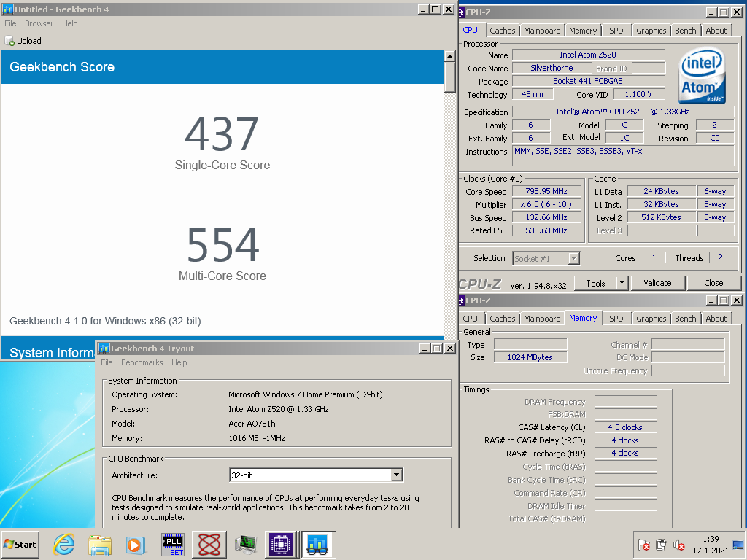
Task: Select Caches tab in bottom CPU-Z window
Action: coord(503,319)
